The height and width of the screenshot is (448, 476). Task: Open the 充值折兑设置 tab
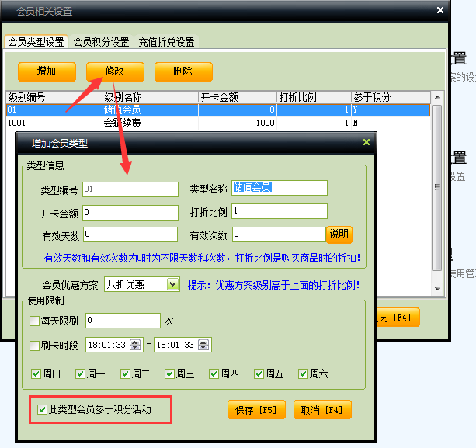coord(166,42)
